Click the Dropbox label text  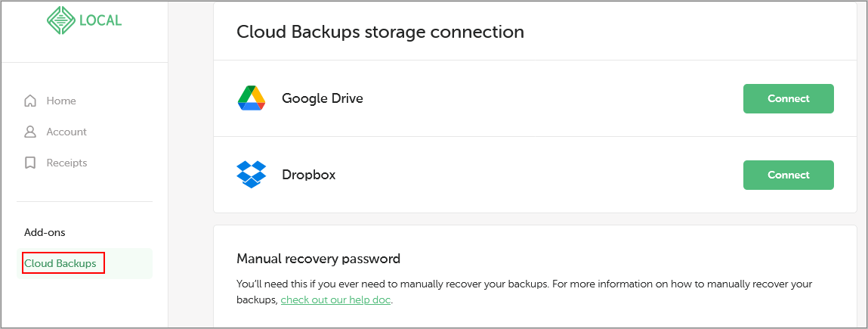309,175
